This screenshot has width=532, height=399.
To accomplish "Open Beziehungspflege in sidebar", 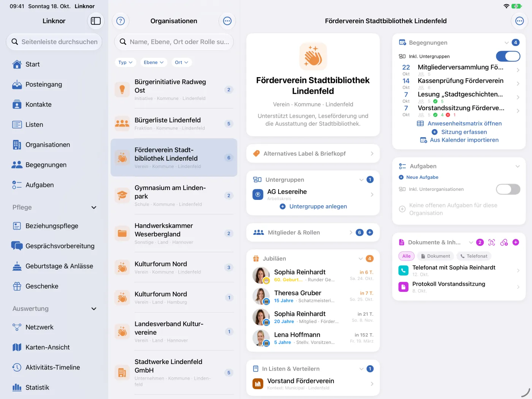I will pyautogui.click(x=54, y=226).
